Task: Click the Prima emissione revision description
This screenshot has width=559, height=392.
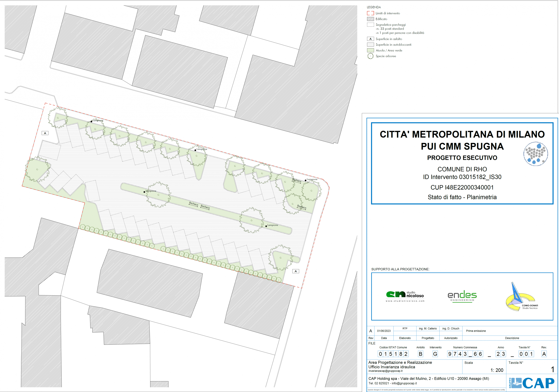Action: (x=476, y=331)
